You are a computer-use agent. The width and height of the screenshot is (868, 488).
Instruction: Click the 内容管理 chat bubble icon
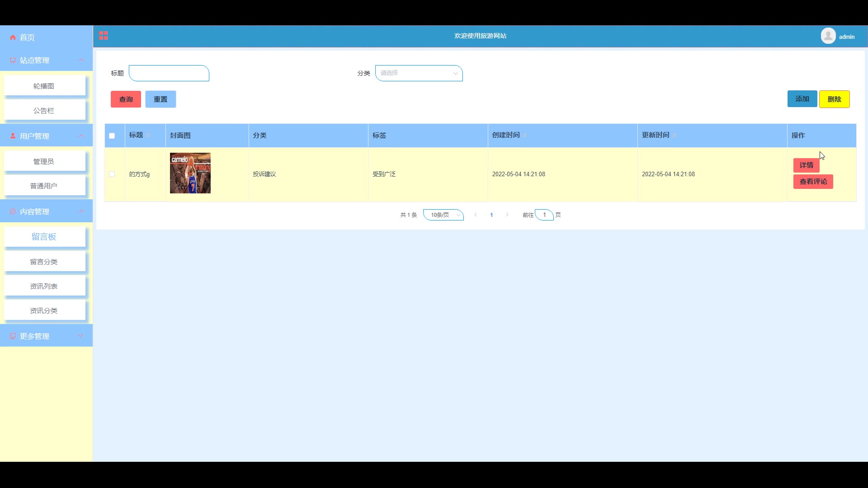pyautogui.click(x=13, y=211)
